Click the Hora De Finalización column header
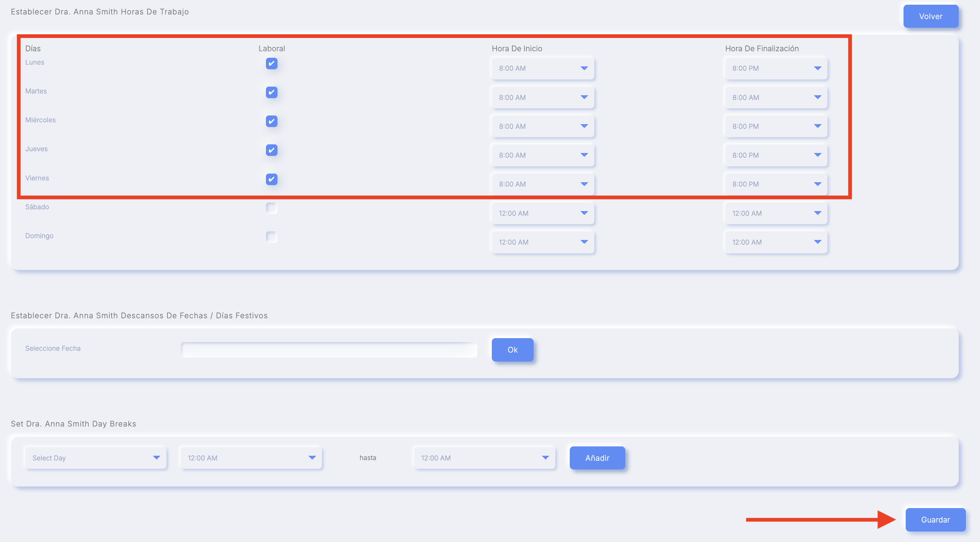This screenshot has height=542, width=980. (x=762, y=49)
